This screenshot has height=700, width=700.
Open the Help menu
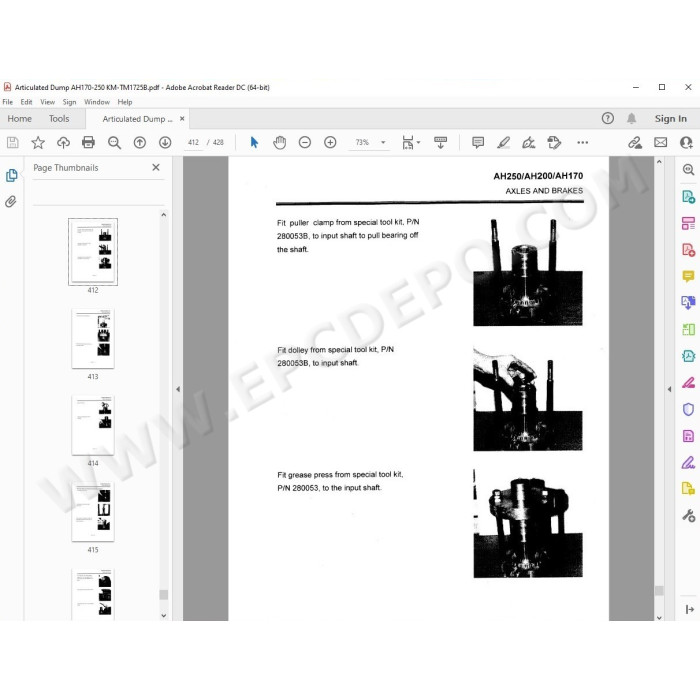click(x=125, y=102)
